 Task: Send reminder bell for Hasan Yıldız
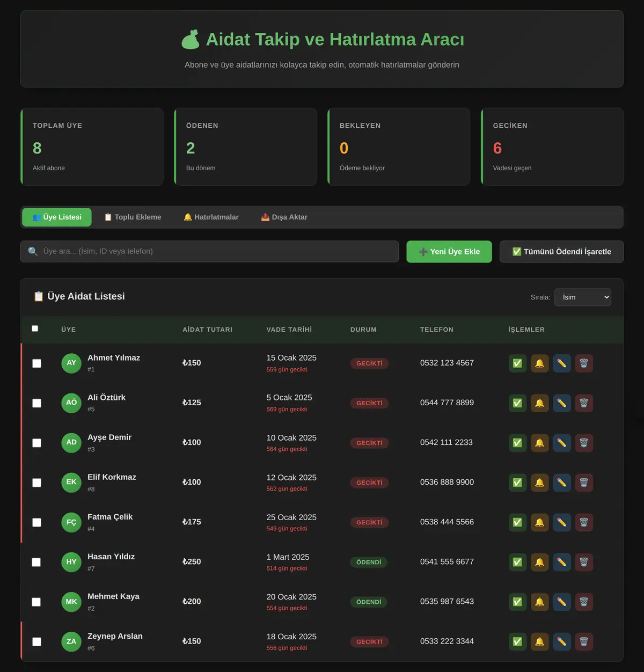pyautogui.click(x=539, y=562)
